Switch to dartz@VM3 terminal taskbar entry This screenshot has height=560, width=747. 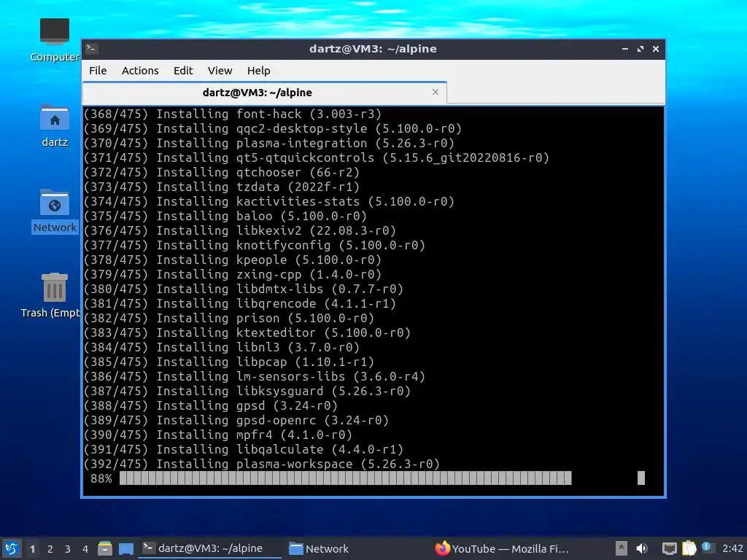pos(209,548)
